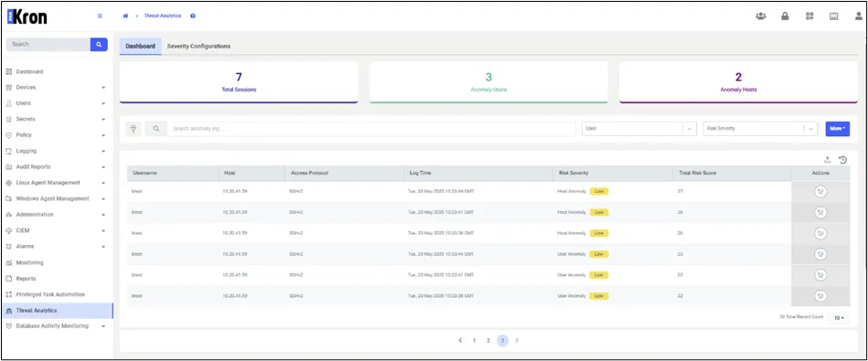The height and width of the screenshot is (361, 868).
Task: Click the sidebar Search input field
Action: coord(48,44)
